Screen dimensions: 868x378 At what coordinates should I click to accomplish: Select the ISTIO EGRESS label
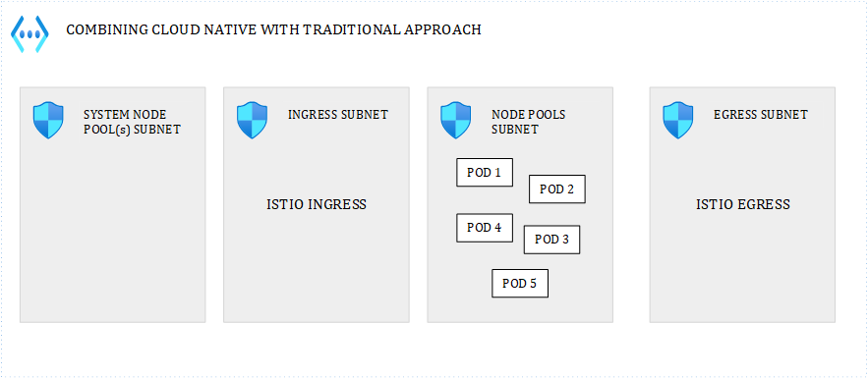pos(743,204)
